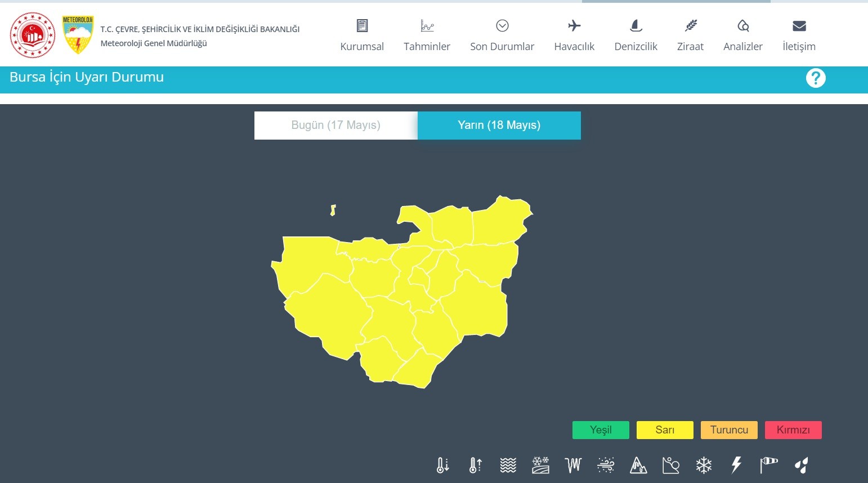Select the fog wavy lines icon

(508, 465)
